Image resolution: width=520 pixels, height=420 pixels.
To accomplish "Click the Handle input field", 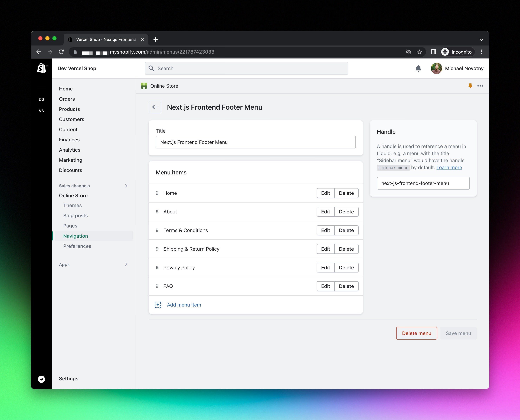I will tap(423, 183).
